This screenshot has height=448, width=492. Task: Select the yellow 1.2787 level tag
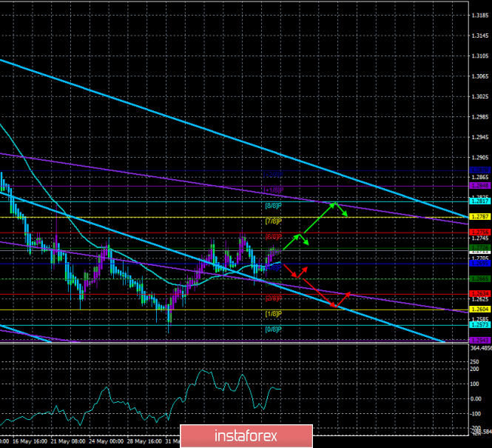point(479,217)
